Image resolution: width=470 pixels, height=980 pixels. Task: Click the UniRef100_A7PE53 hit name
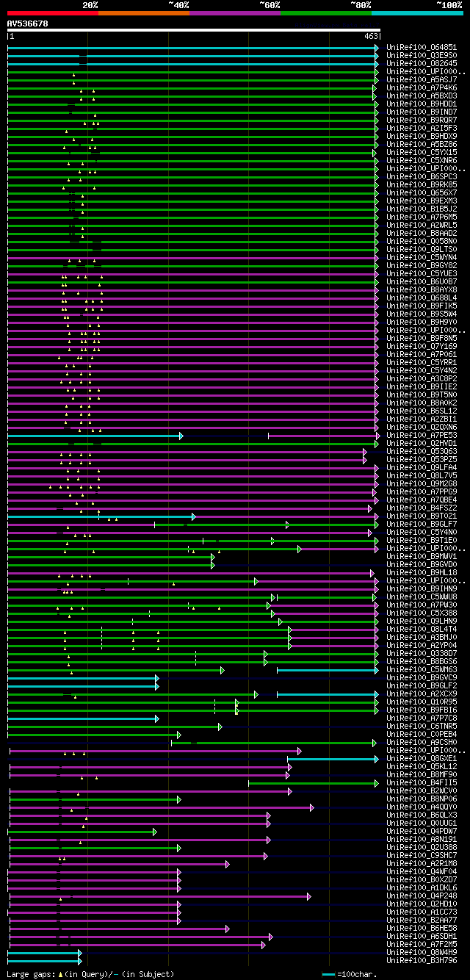422,435
